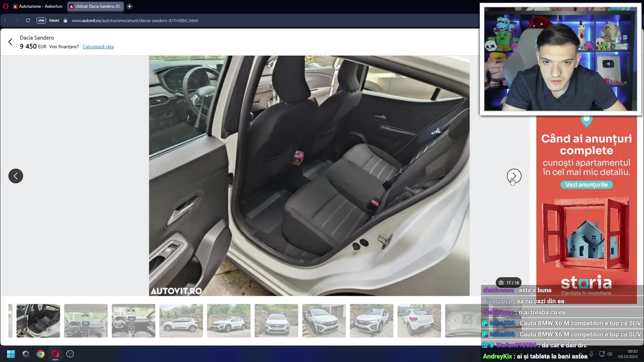The height and width of the screenshot is (362, 644).
Task: Switch to the Autoturisme - Autovit.ro tab
Action: (x=38, y=7)
